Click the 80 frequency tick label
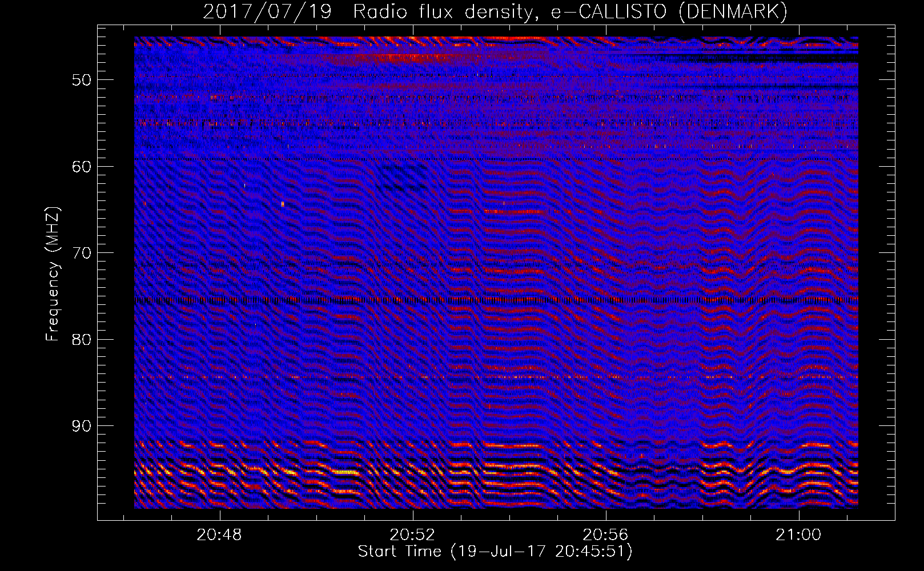The width and height of the screenshot is (924, 571). pyautogui.click(x=81, y=340)
